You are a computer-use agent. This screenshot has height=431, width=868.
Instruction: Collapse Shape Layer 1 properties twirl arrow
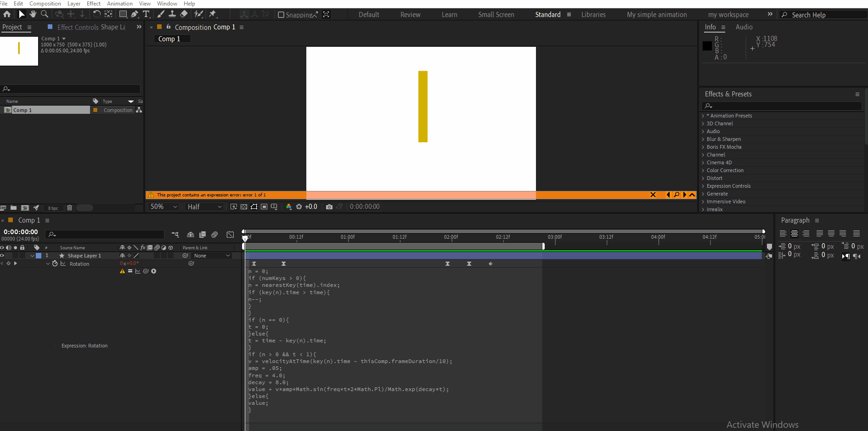tap(32, 256)
